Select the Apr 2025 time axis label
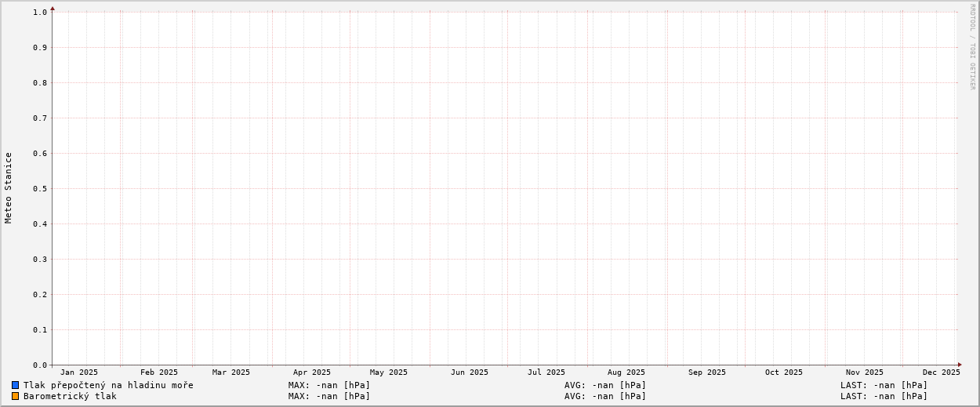 [312, 372]
